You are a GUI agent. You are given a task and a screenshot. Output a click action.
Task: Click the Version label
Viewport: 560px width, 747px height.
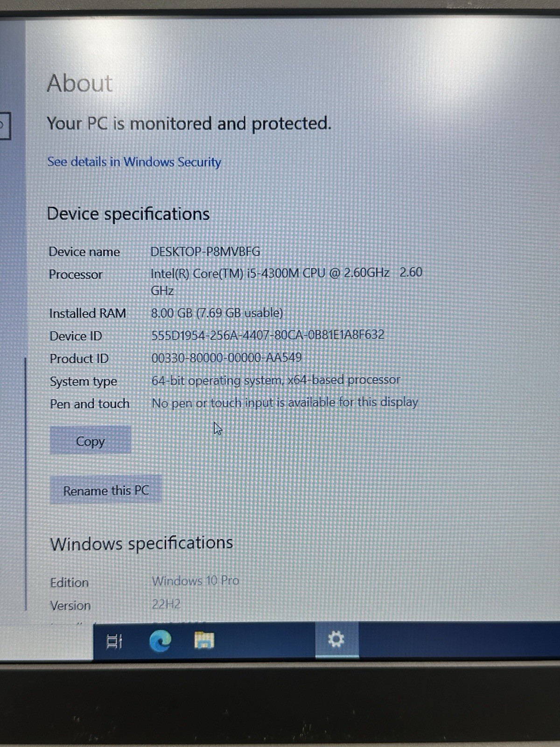pyautogui.click(x=70, y=606)
